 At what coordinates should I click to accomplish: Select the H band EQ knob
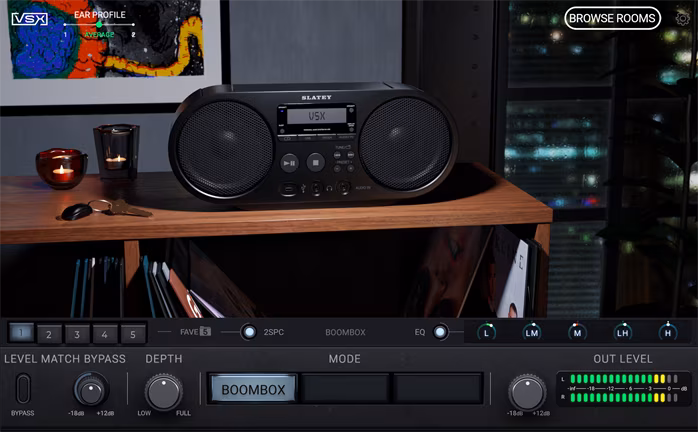coord(667,332)
